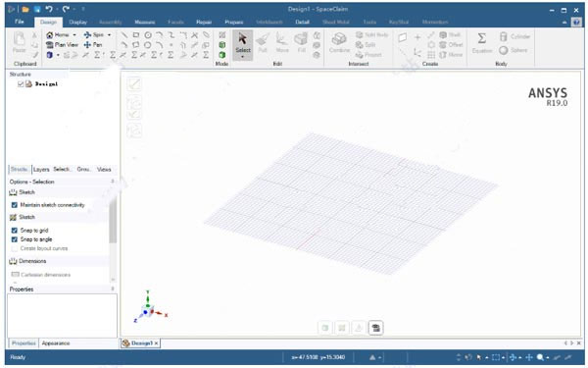This screenshot has height=368, width=588.
Task: Click the Mirror tool in Create group
Action: [451, 55]
